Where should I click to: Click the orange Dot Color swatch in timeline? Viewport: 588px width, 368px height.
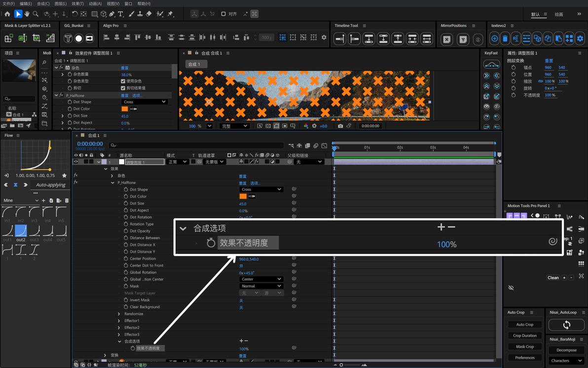[x=243, y=196]
